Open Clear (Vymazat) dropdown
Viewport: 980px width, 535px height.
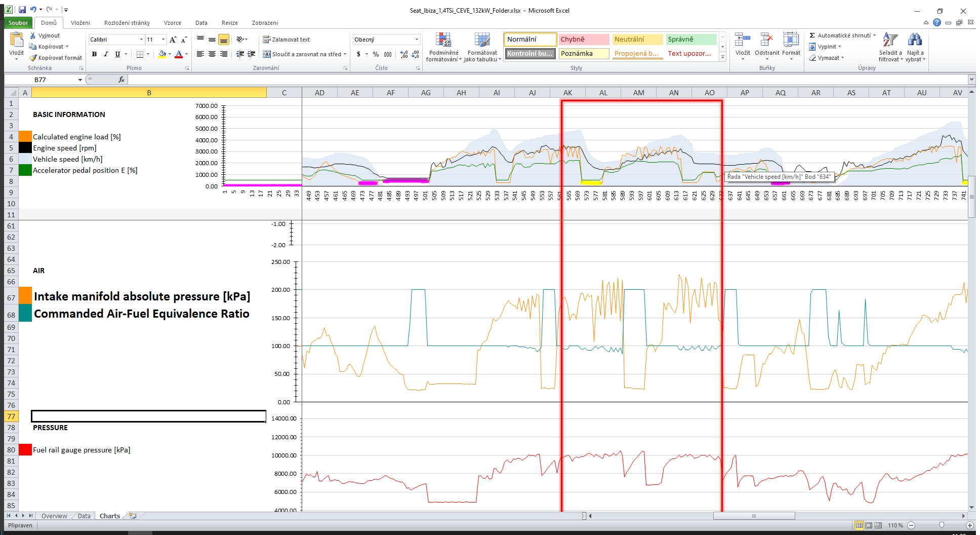click(x=827, y=58)
